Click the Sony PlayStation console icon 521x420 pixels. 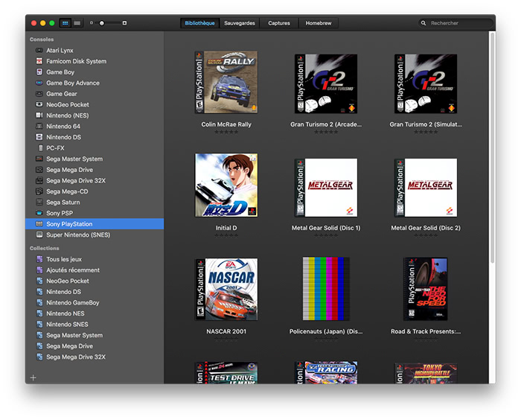39,224
